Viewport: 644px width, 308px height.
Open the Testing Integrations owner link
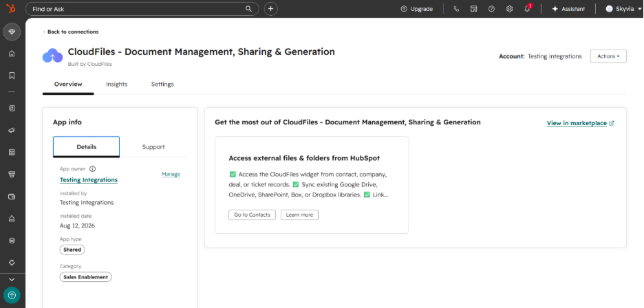tap(89, 180)
